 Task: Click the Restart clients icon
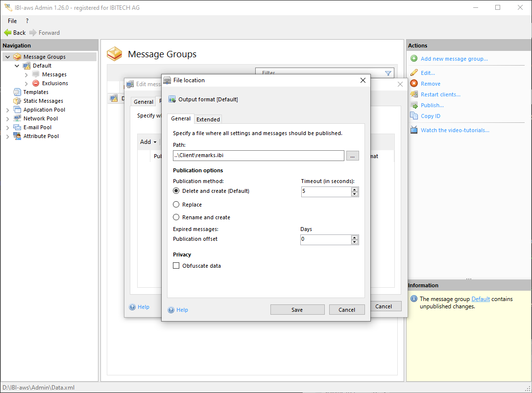(414, 94)
